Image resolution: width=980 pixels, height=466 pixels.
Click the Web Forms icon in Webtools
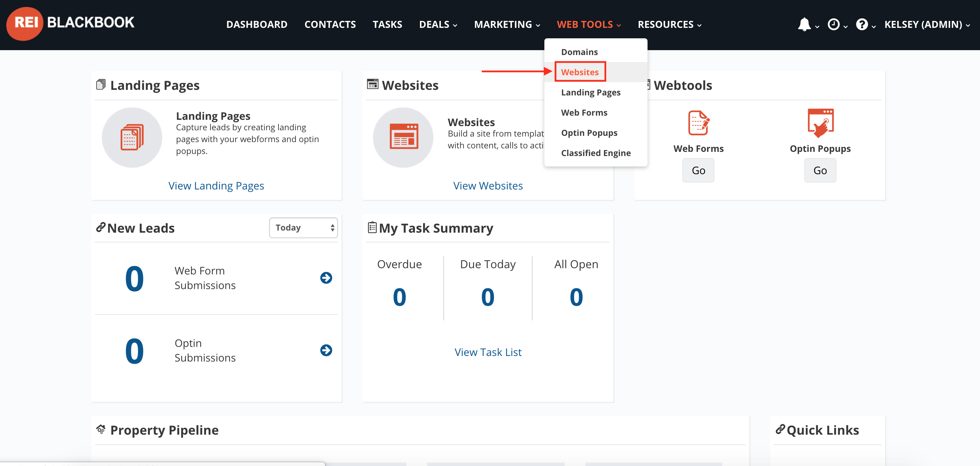pyautogui.click(x=698, y=122)
